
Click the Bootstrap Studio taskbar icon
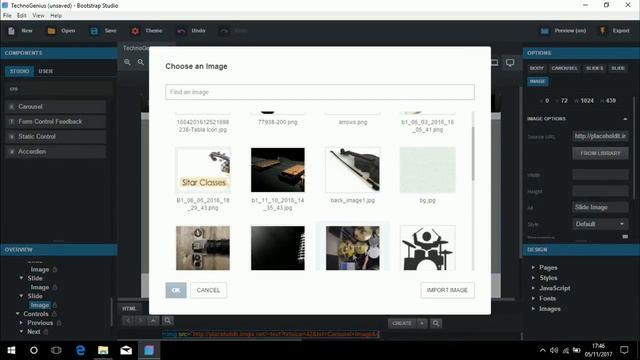tap(149, 350)
